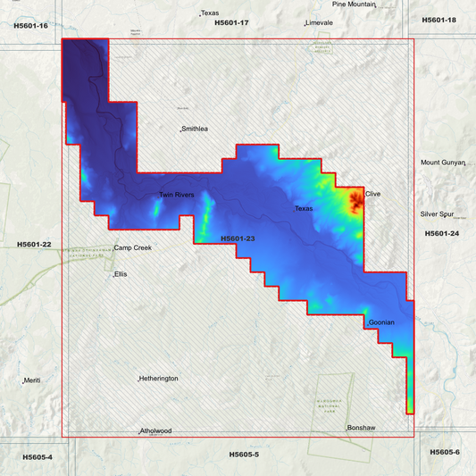Click the red high-elevation peak beside Clive
Viewport: 476px width, 476px height.
click(355, 202)
